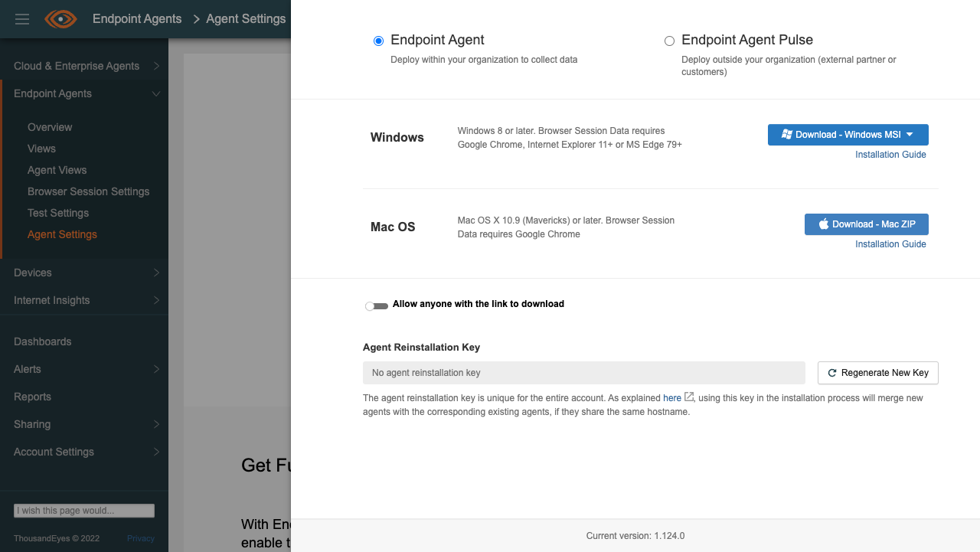Open Views in the sidebar
The height and width of the screenshot is (552, 980).
[41, 149]
